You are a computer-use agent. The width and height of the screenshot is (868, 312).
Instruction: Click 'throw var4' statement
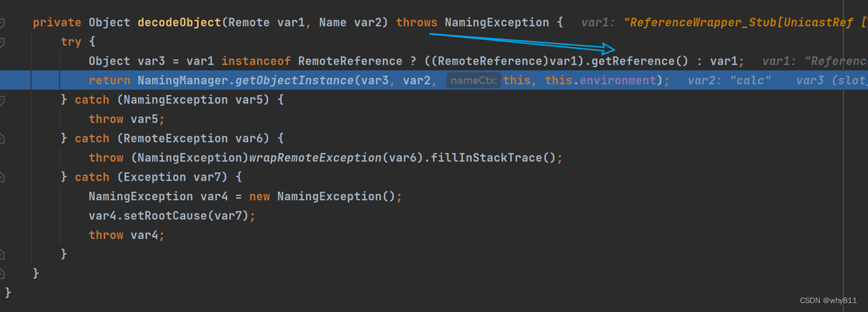coord(127,235)
